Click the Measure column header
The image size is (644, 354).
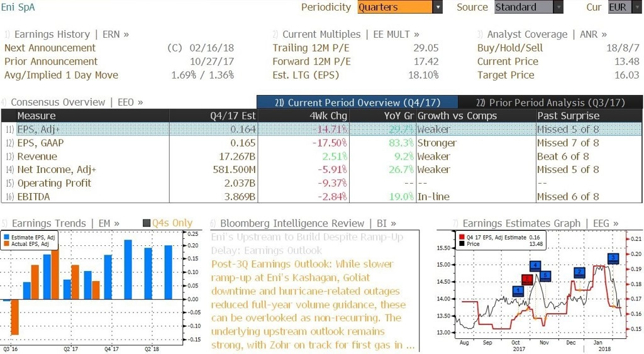click(92, 116)
